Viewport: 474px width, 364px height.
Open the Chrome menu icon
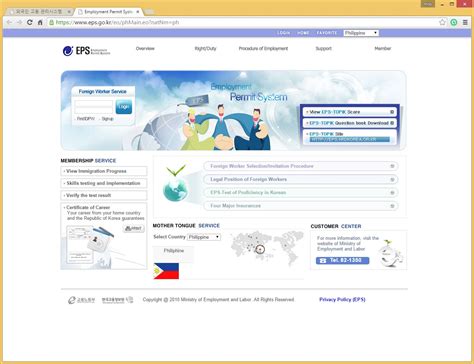point(465,22)
